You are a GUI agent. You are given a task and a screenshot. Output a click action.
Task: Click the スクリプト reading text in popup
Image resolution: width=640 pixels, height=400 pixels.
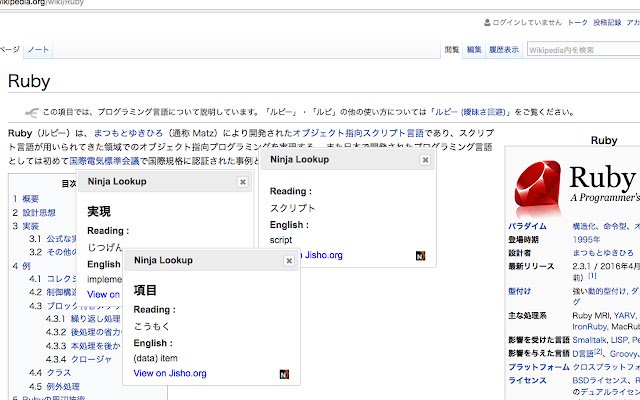coord(292,208)
